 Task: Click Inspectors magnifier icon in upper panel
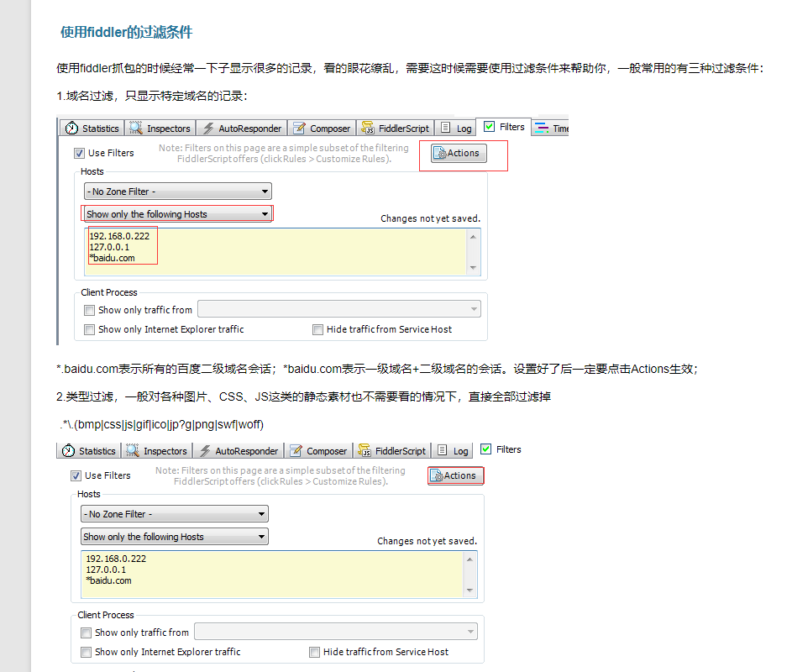tap(135, 129)
